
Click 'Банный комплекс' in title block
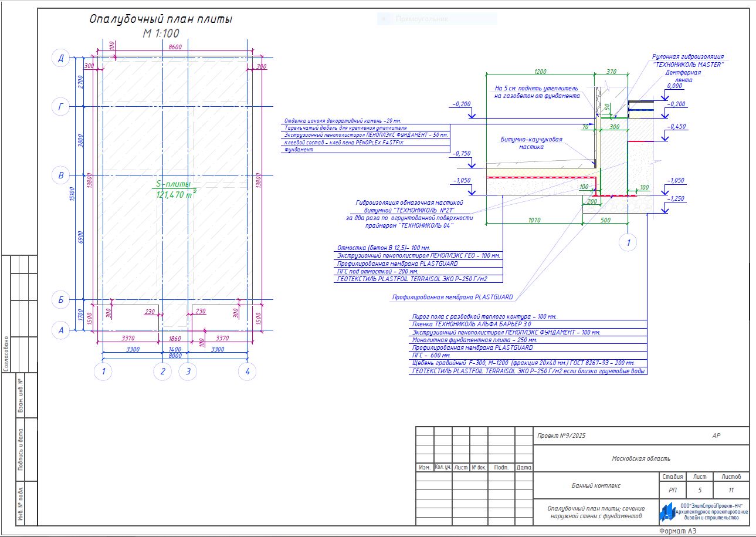tap(596, 485)
